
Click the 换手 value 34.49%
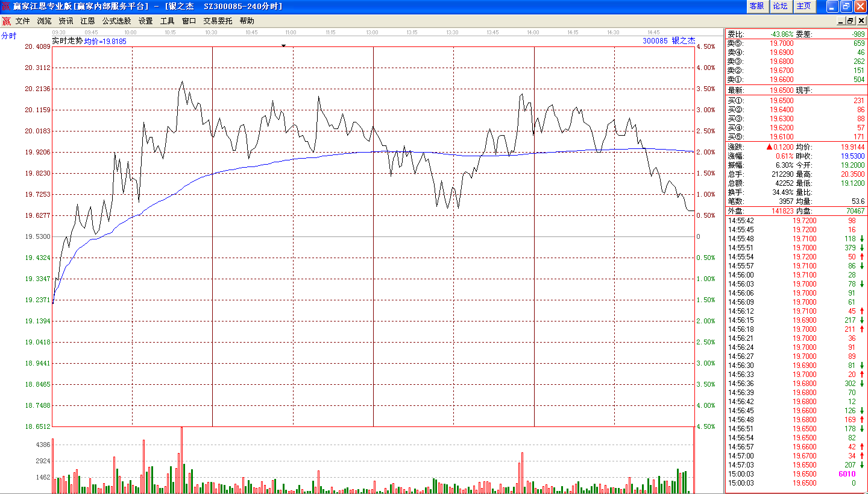coord(783,192)
